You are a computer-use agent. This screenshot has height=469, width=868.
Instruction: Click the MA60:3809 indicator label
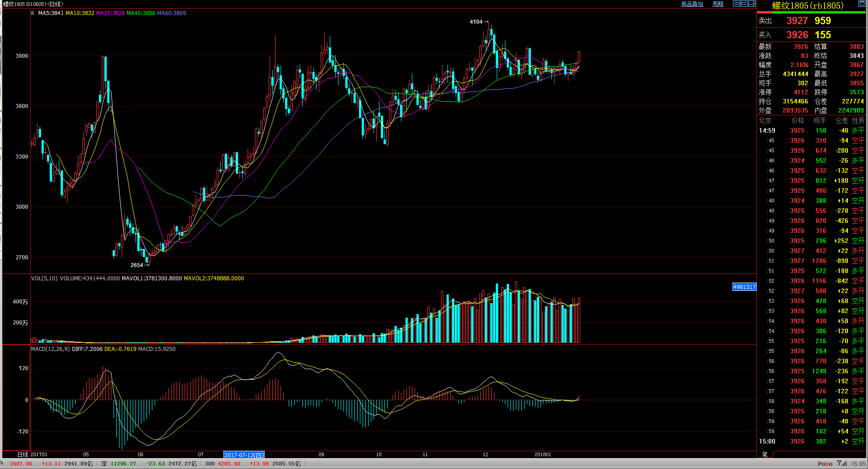click(172, 13)
